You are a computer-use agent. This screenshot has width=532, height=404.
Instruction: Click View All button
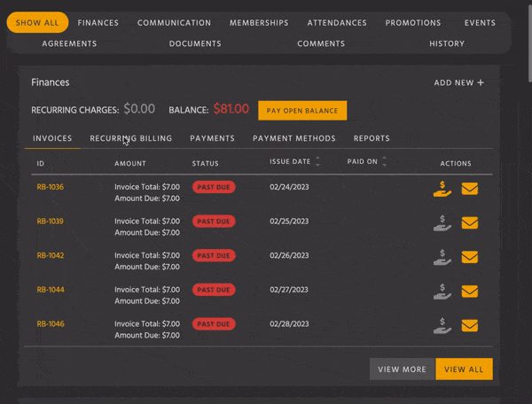point(464,369)
